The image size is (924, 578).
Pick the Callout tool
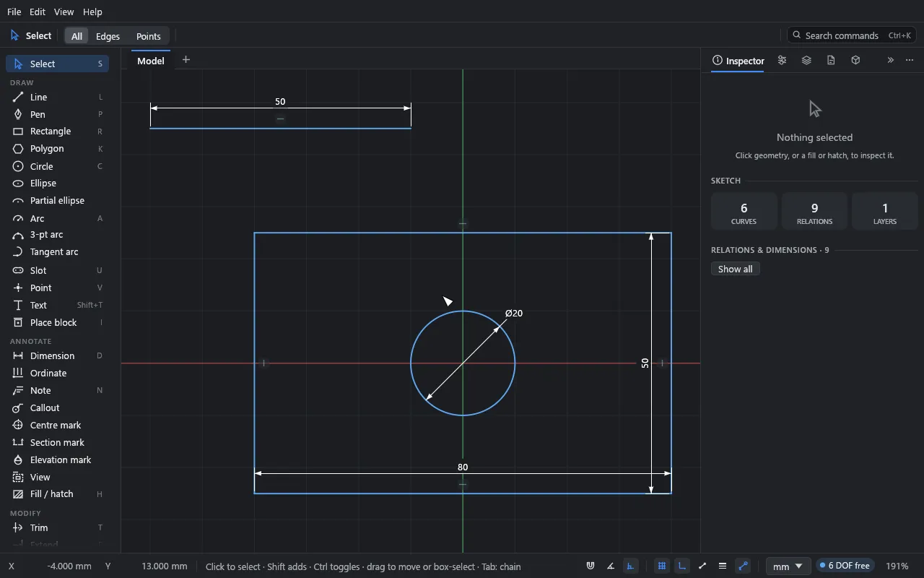tap(58, 407)
